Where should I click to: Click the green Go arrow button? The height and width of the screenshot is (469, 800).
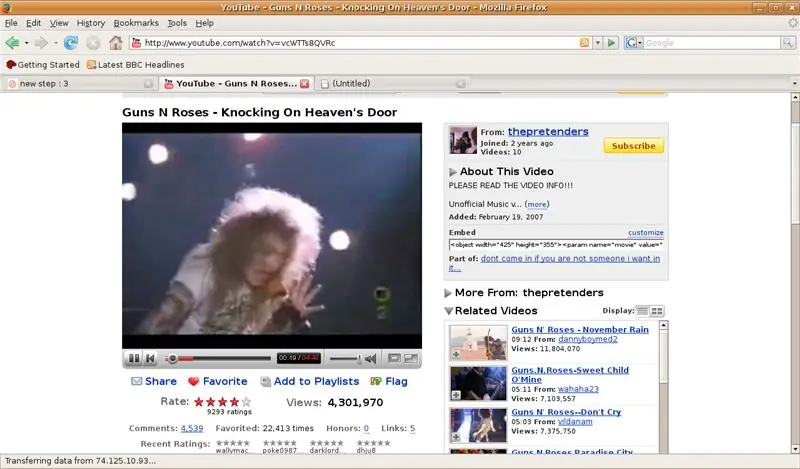[611, 43]
